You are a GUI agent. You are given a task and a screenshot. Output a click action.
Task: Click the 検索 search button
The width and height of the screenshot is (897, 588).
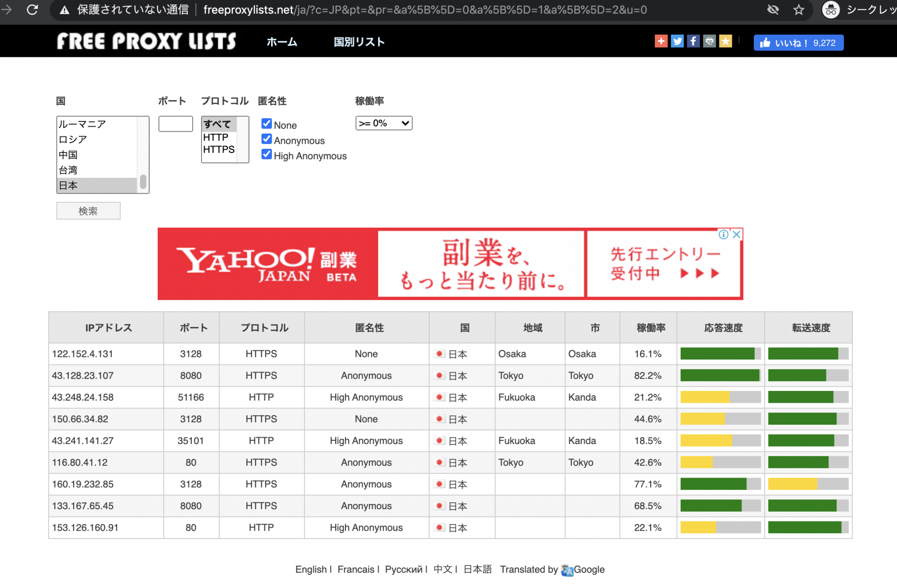coord(88,211)
